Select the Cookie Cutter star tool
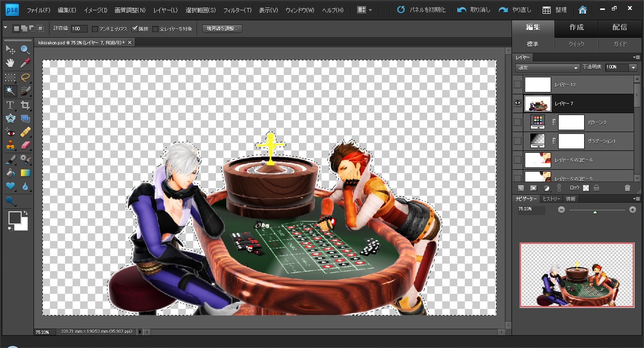This screenshot has height=348, width=644. (10, 119)
